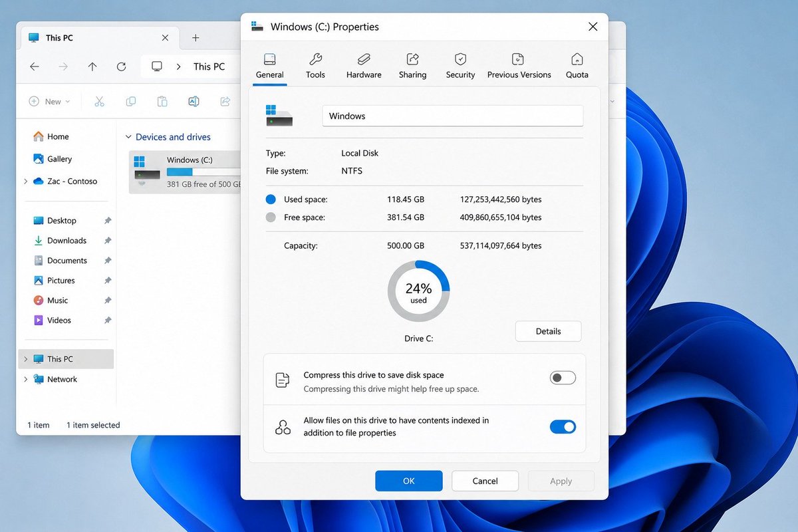
Task: Click the Share icon in File Explorer toolbar
Action: [x=225, y=101]
